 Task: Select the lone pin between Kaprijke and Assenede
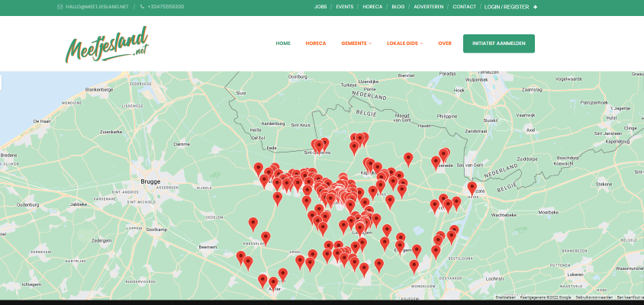coord(407,159)
